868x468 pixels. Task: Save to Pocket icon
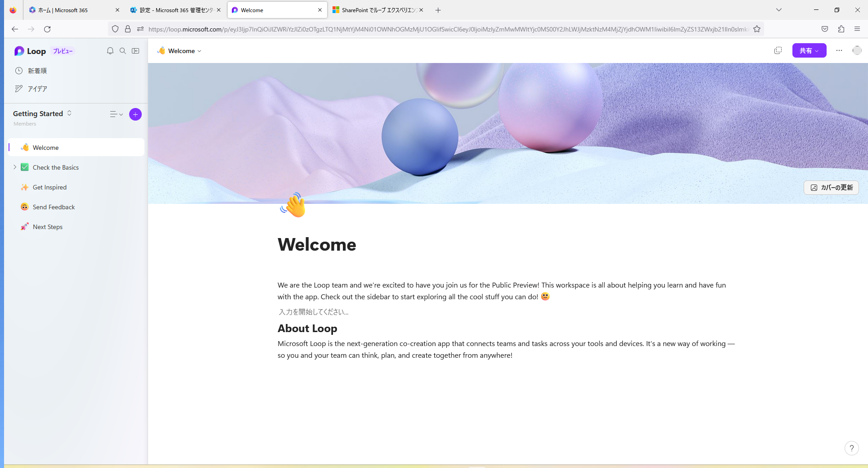[825, 29]
